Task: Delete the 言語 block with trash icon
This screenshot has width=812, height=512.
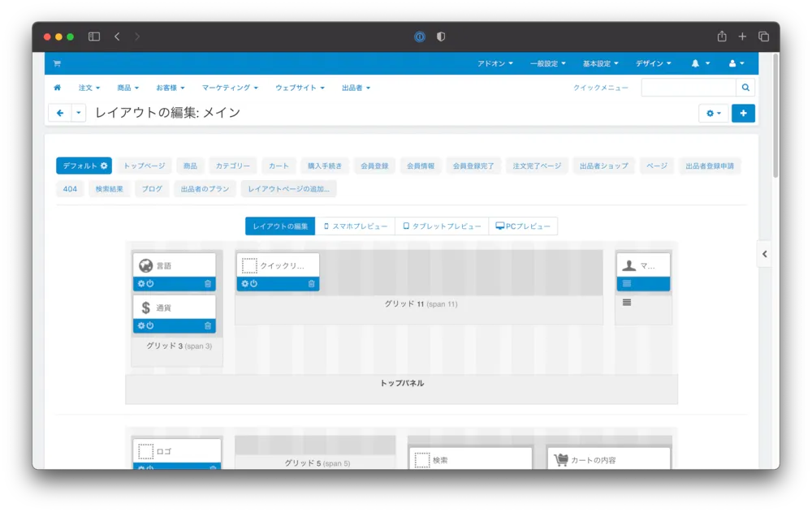Action: click(x=208, y=284)
